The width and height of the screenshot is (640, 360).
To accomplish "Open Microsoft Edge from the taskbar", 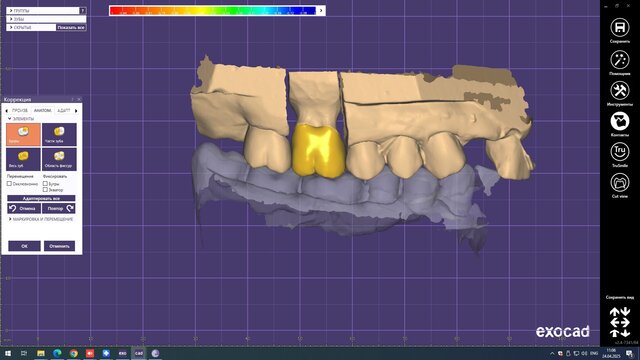I will [57, 353].
